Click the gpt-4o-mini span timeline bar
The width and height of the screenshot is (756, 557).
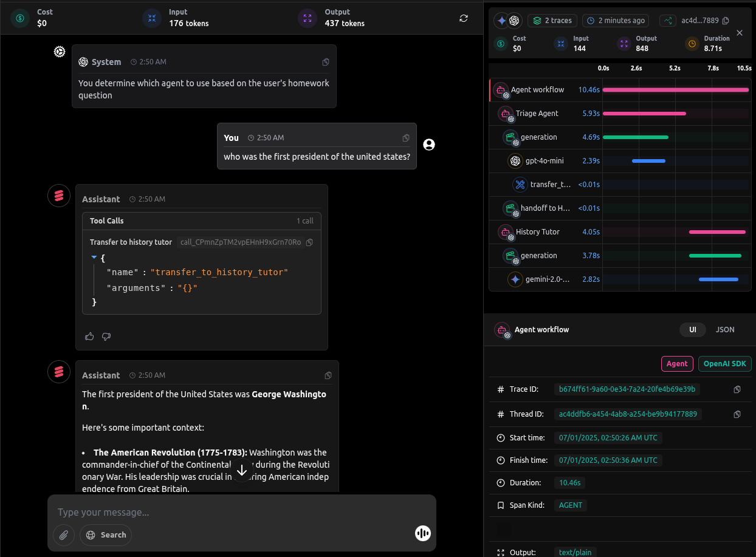tap(648, 161)
